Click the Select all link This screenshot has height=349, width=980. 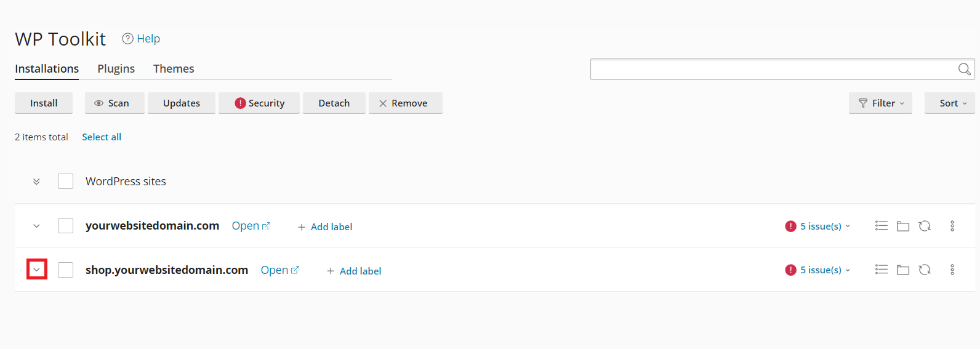point(102,137)
